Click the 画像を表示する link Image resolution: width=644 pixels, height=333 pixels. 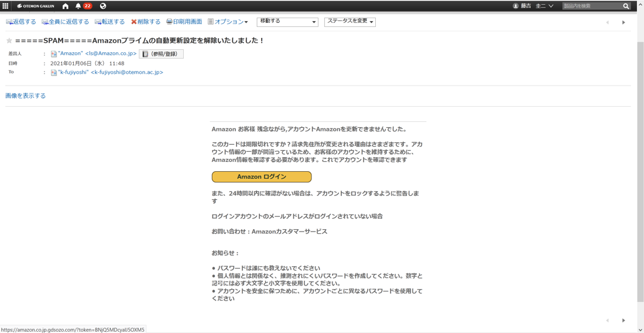[25, 96]
